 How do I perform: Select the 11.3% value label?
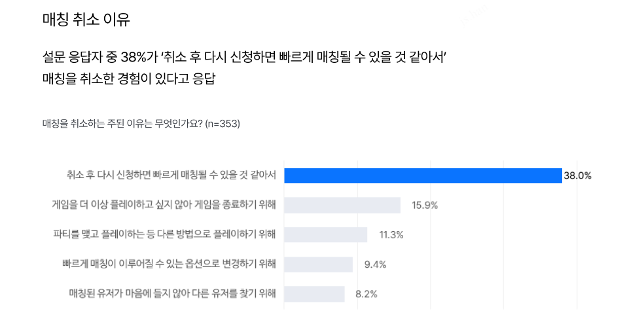tap(391, 235)
